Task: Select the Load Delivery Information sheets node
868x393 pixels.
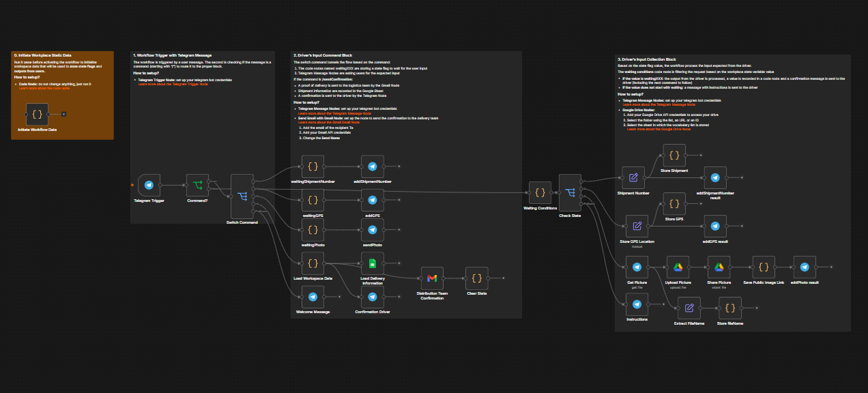Action: (x=373, y=263)
